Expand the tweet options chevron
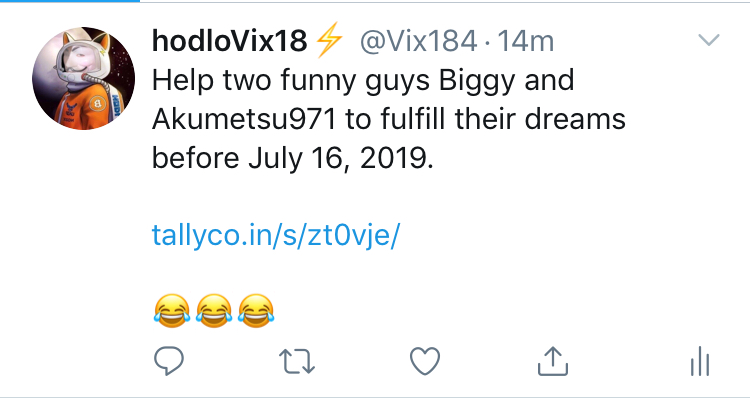 click(x=709, y=40)
